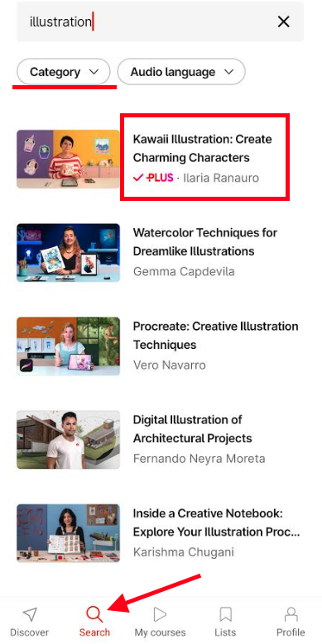322x644 pixels.
Task: Tap the Kawaii Illustration course thumbnail
Action: pyautogui.click(x=68, y=159)
